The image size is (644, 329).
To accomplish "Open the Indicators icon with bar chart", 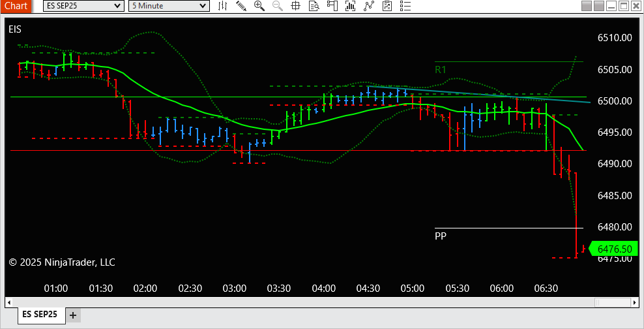I will pos(350,6).
